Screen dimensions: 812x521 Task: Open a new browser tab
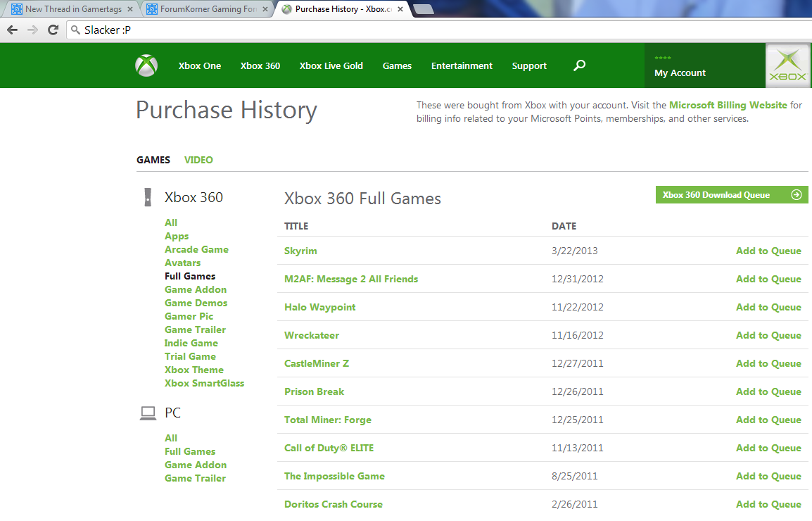[424, 9]
